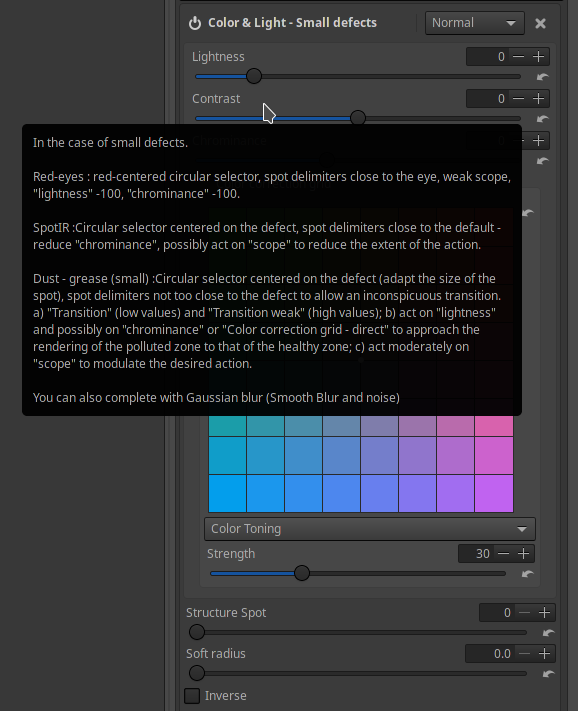Open the Normal complexity dropdown

point(475,23)
